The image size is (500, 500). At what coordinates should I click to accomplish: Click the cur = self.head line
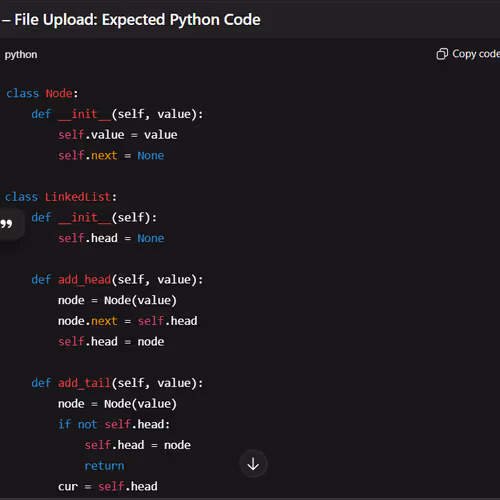tap(108, 486)
